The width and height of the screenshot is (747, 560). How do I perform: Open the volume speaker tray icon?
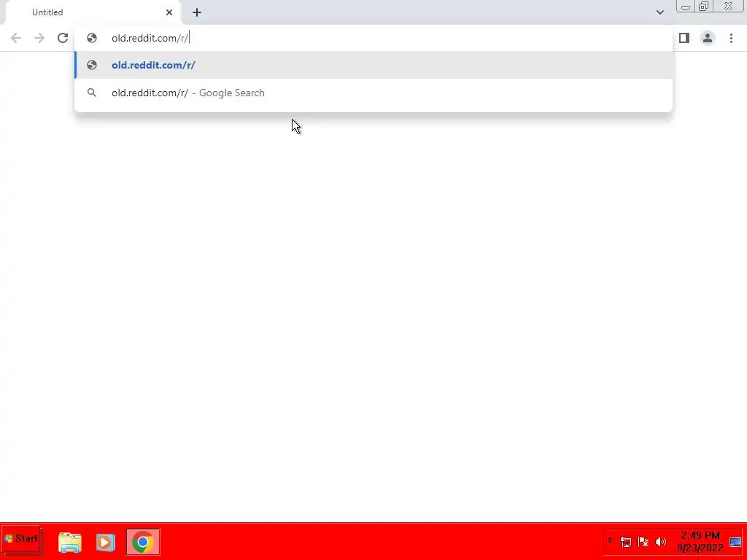661,542
